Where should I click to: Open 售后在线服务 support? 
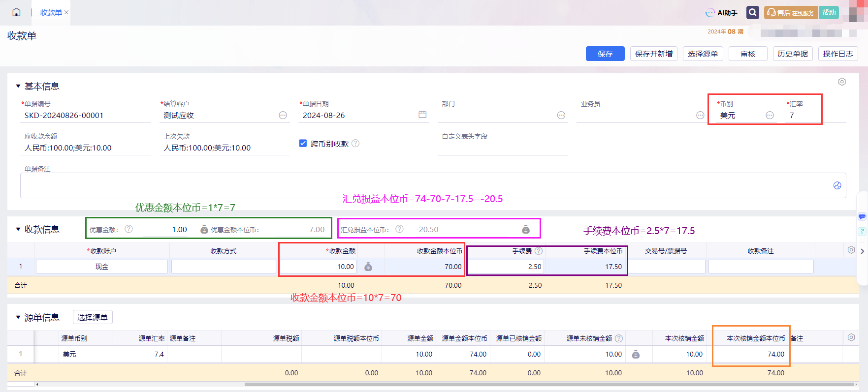point(791,13)
